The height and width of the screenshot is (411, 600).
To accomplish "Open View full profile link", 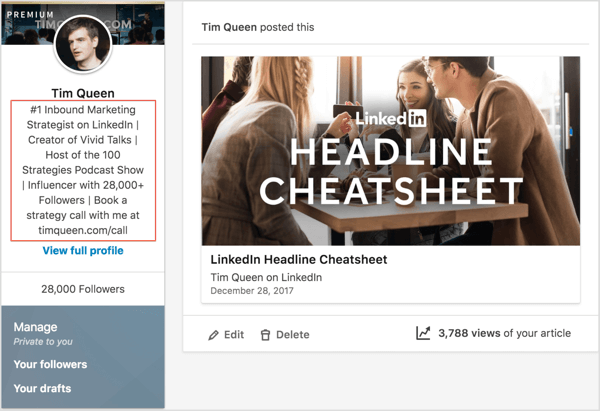I will (83, 251).
